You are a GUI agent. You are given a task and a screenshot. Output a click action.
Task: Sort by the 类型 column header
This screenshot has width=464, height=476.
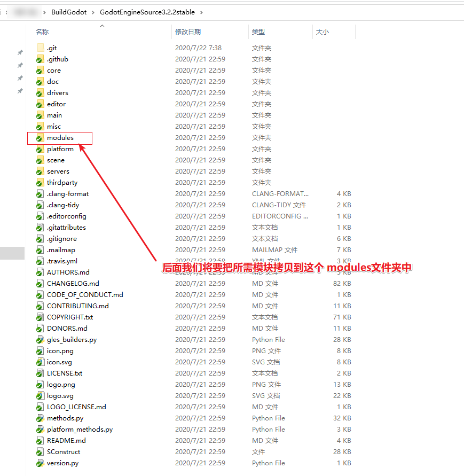coord(258,32)
